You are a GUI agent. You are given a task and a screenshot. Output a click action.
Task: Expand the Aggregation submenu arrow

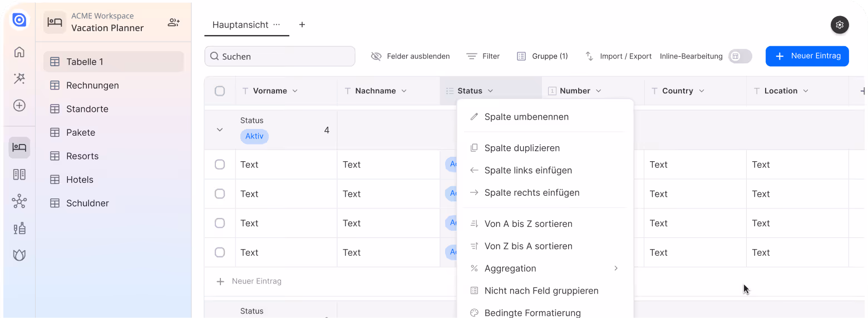click(616, 269)
